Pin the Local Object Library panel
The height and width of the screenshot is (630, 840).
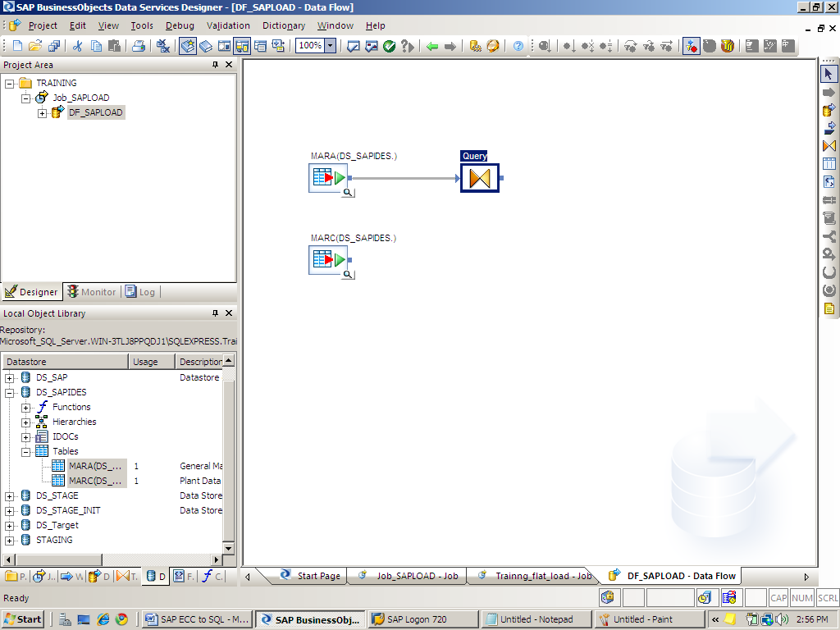pyautogui.click(x=216, y=313)
